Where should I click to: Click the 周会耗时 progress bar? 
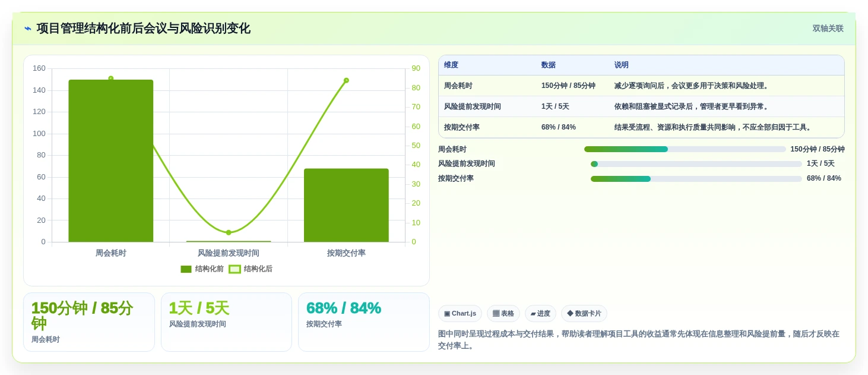pyautogui.click(x=685, y=149)
